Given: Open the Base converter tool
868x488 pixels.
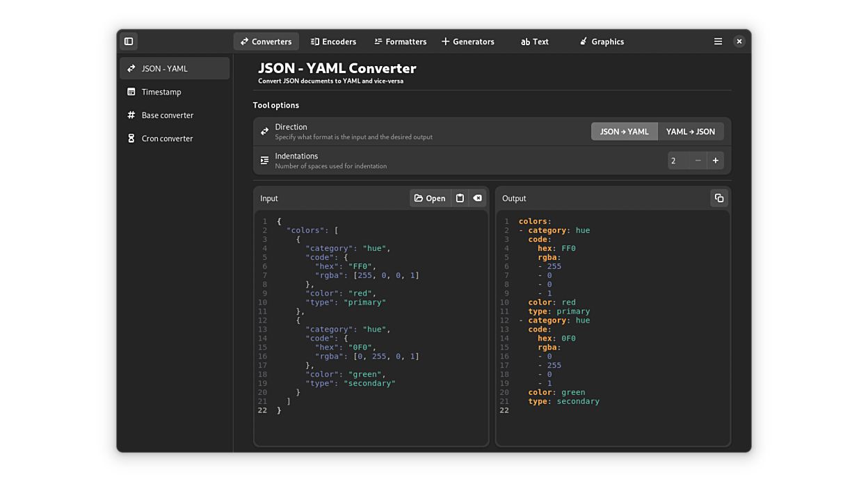Looking at the screenshot, I should [166, 115].
